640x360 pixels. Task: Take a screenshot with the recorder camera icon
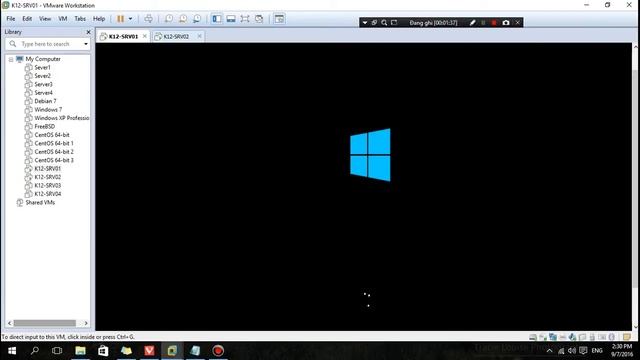point(506,23)
